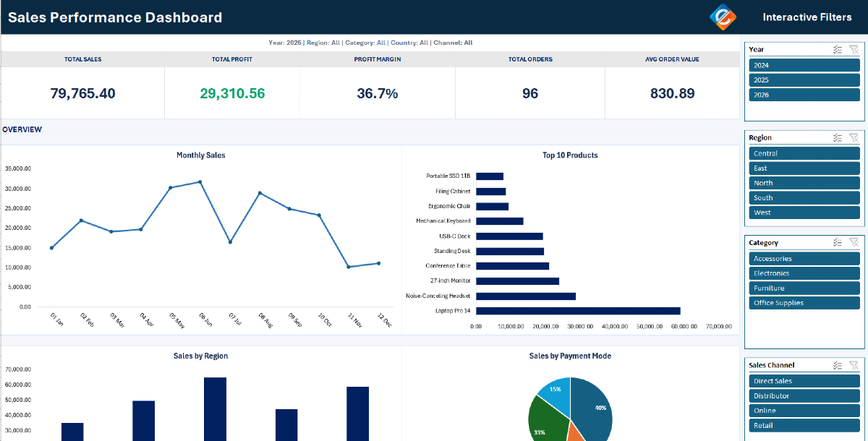
Task: Click the multi-select icon on Region slicer
Action: [838, 137]
